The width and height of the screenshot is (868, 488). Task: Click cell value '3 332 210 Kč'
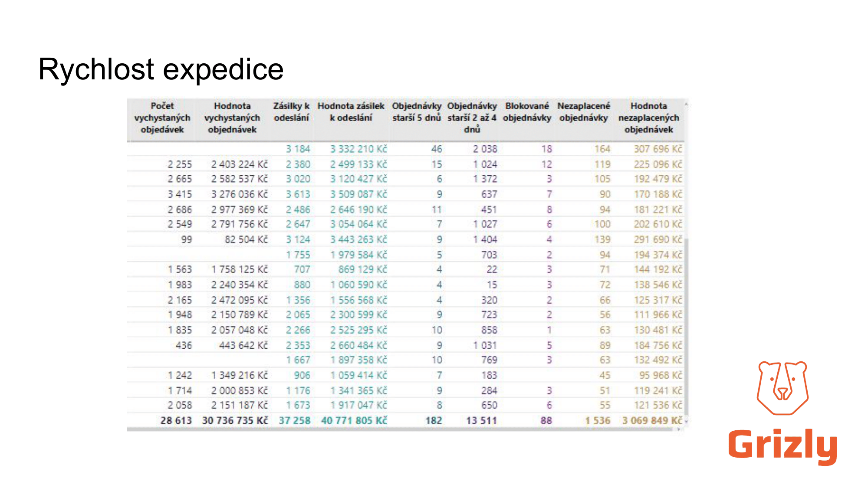(358, 149)
